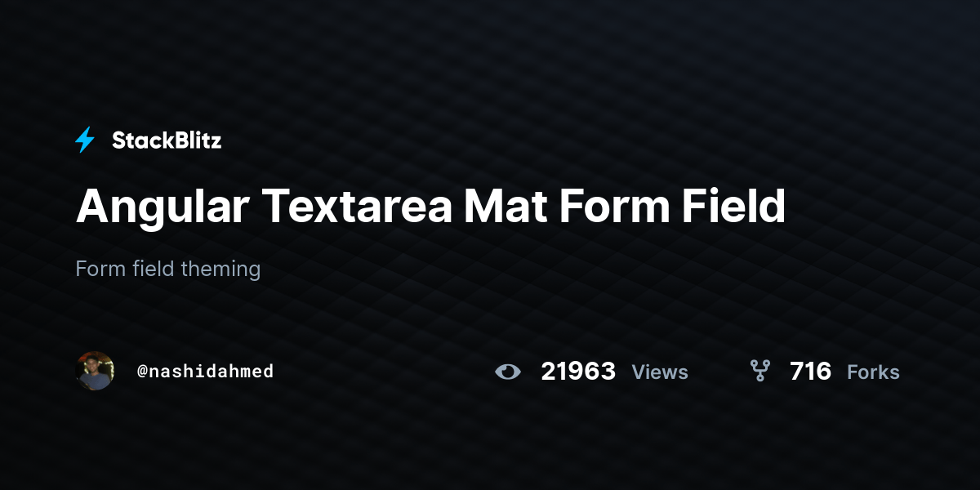Click the word Mat in the title
Screen dimensions: 980x490
[506, 207]
